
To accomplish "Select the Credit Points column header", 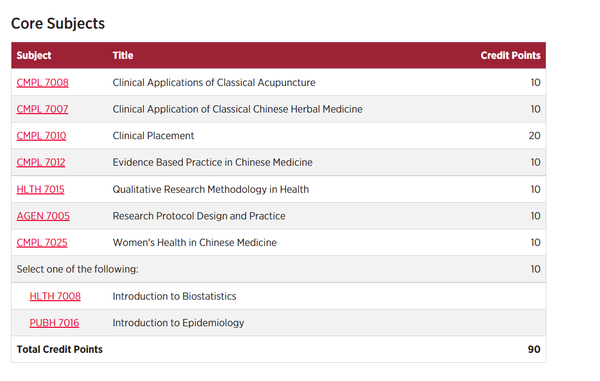I will pyautogui.click(x=510, y=55).
